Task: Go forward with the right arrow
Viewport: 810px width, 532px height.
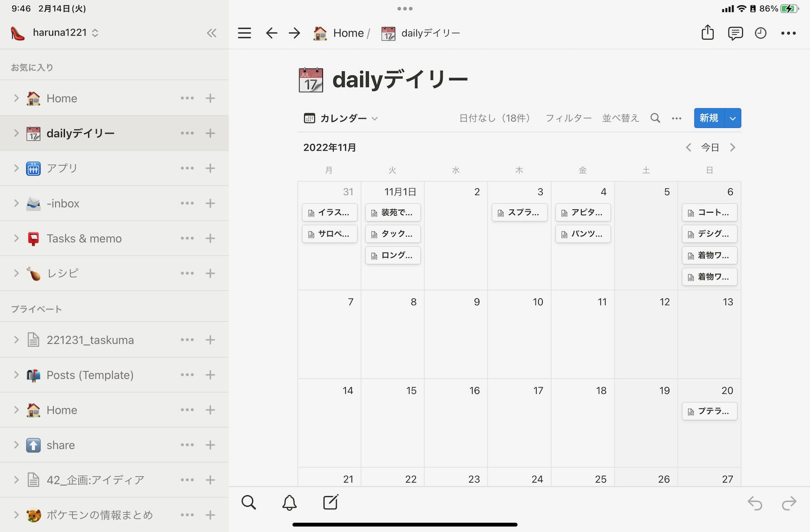Action: (x=294, y=33)
